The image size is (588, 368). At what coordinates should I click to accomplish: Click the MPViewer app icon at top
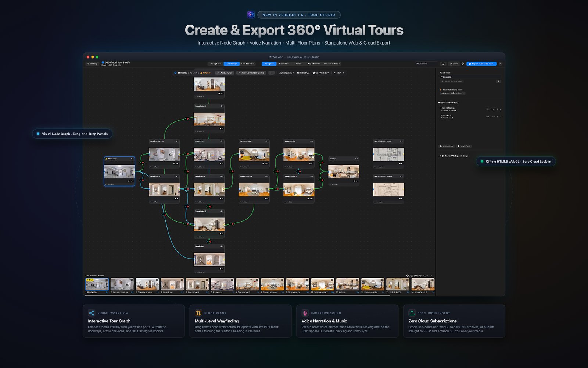(251, 15)
